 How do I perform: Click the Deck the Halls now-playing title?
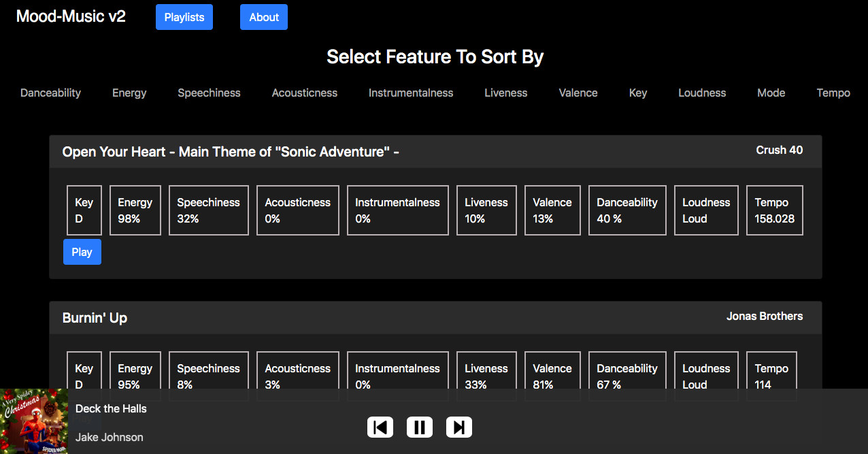pyautogui.click(x=111, y=408)
